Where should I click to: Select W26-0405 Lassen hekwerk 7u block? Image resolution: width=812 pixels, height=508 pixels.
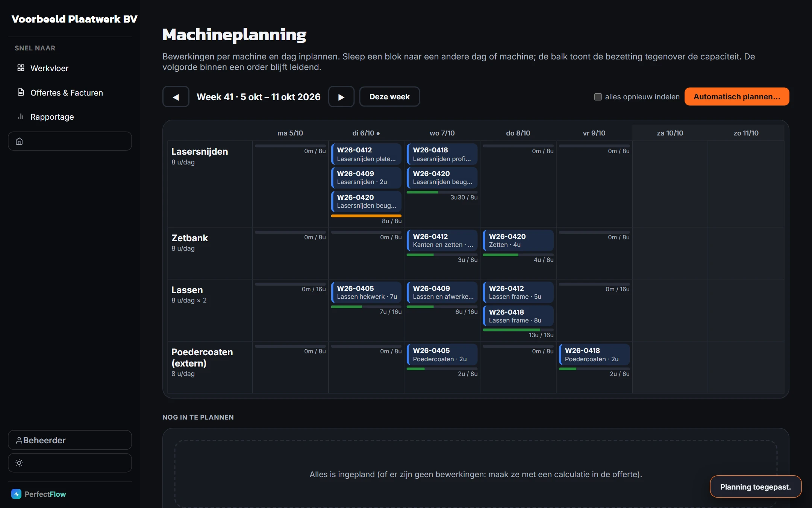[366, 292]
